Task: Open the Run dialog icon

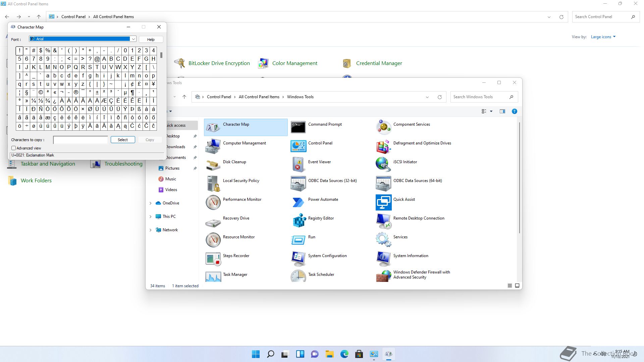Action: tap(298, 240)
